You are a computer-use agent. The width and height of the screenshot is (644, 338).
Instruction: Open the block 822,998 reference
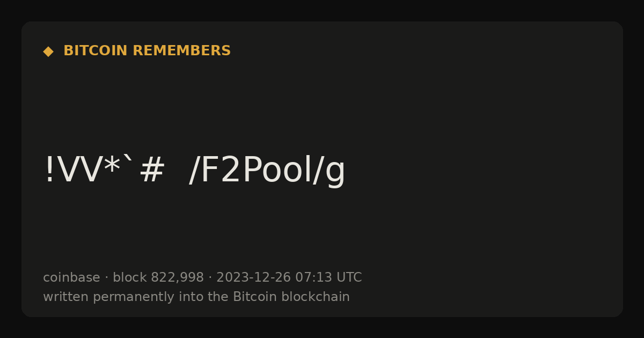click(158, 278)
